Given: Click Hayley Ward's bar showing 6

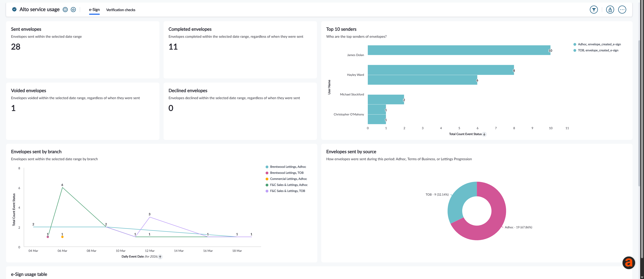Looking at the screenshot, I should (x=422, y=80).
